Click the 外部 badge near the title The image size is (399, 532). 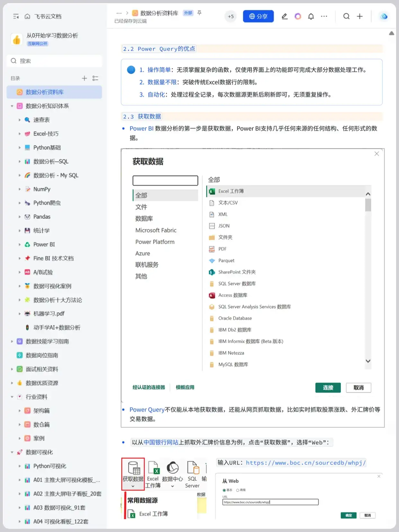tap(188, 13)
